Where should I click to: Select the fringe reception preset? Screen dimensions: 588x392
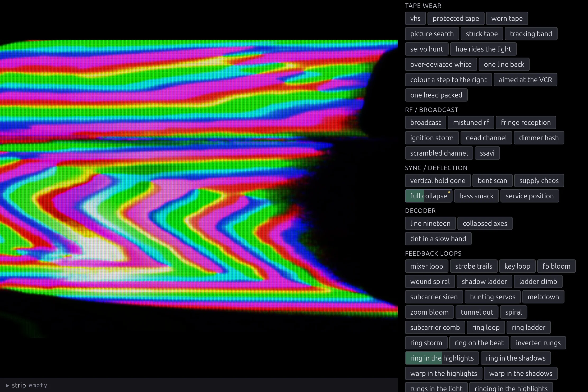pyautogui.click(x=526, y=123)
